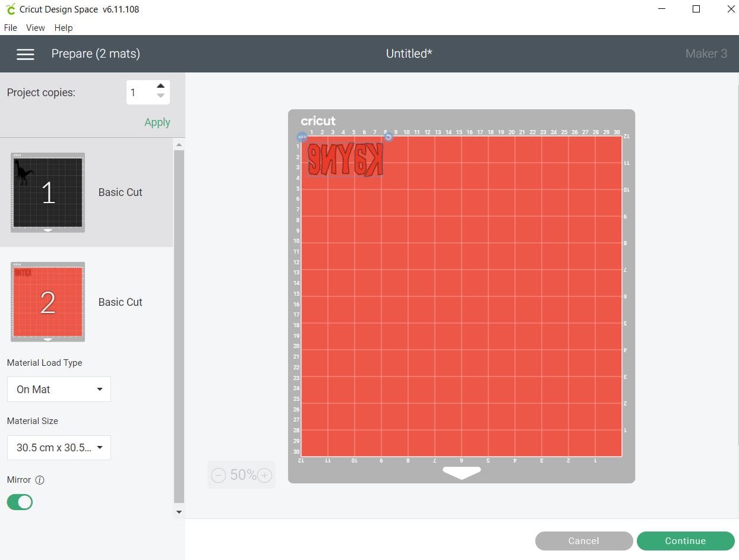Close the Design Space window
This screenshot has width=739, height=560.
coord(731,10)
